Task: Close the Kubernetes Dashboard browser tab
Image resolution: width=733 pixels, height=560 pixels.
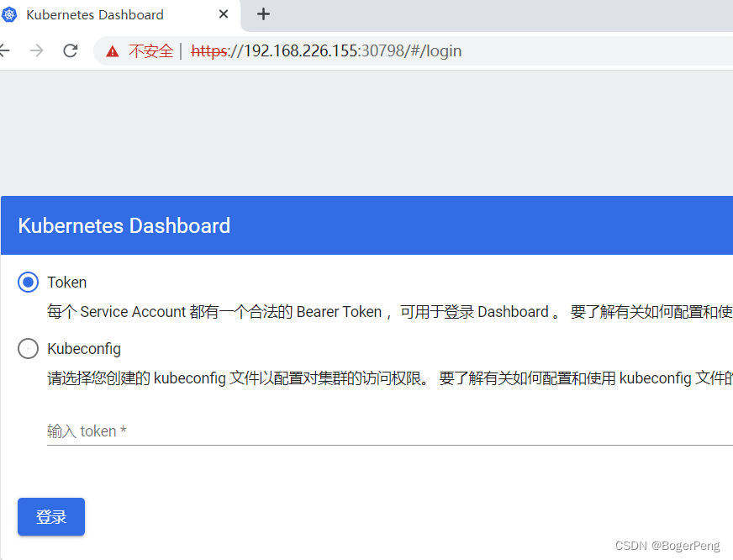Action: click(224, 14)
